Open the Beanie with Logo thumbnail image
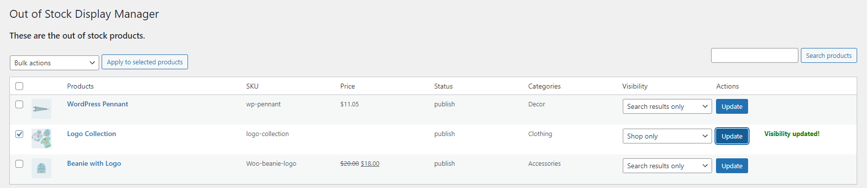The width and height of the screenshot is (868, 188). [41, 168]
